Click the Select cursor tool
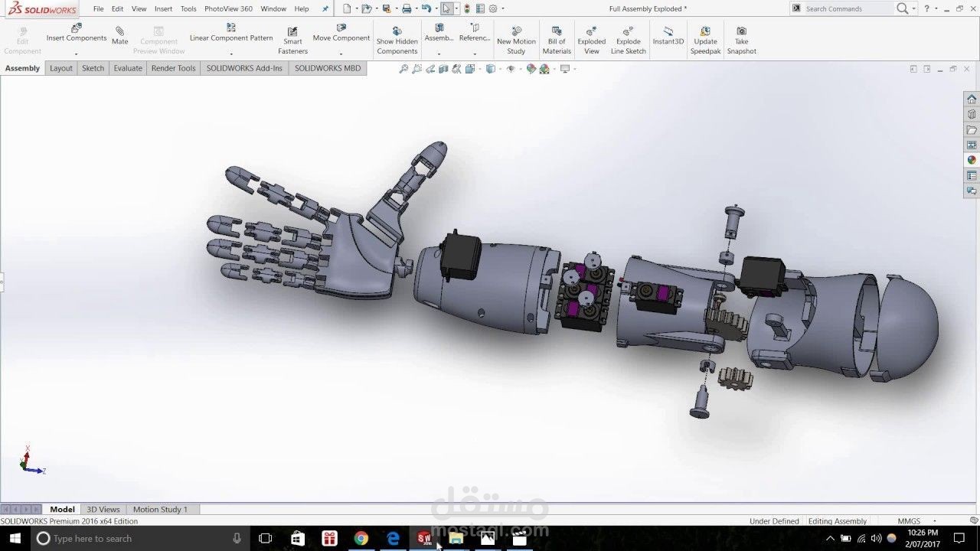 coord(446,8)
